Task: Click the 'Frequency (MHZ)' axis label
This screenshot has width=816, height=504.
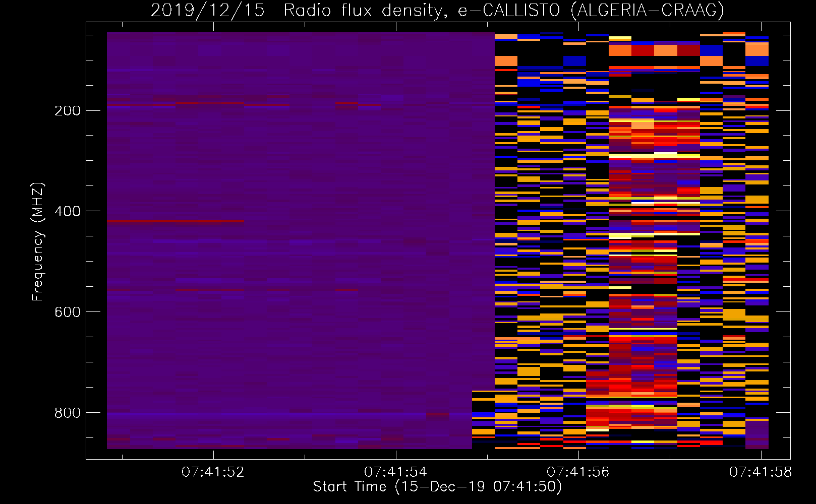Action: (x=37, y=242)
